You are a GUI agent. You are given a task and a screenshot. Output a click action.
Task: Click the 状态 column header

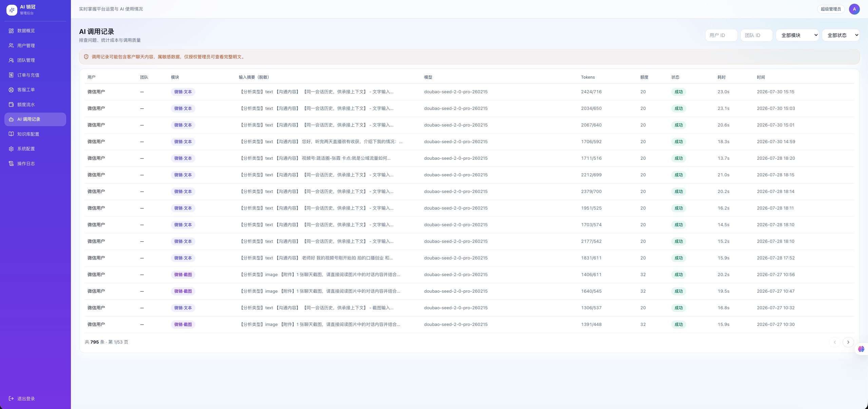675,77
